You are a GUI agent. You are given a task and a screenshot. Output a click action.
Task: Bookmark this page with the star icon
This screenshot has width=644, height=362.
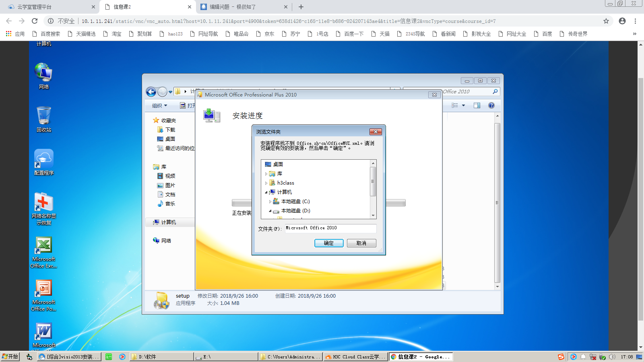point(606,21)
